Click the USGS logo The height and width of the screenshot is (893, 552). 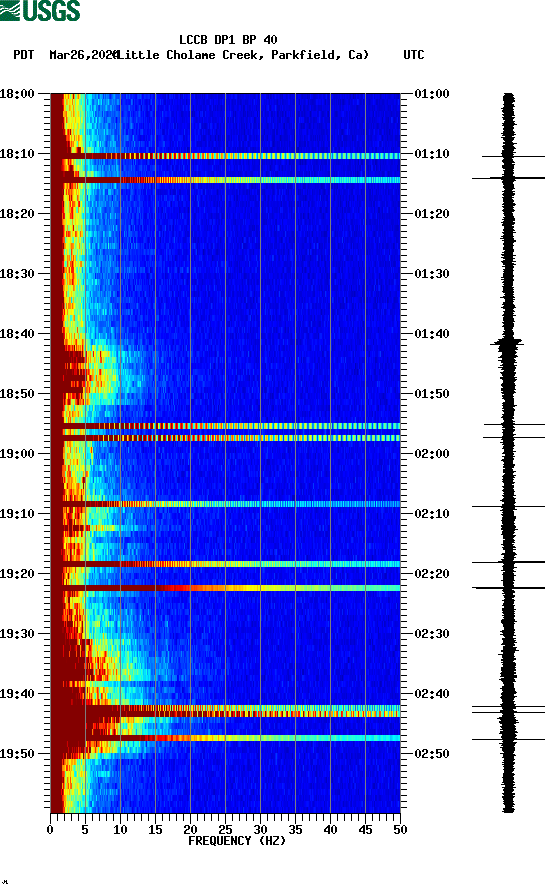coord(40,10)
